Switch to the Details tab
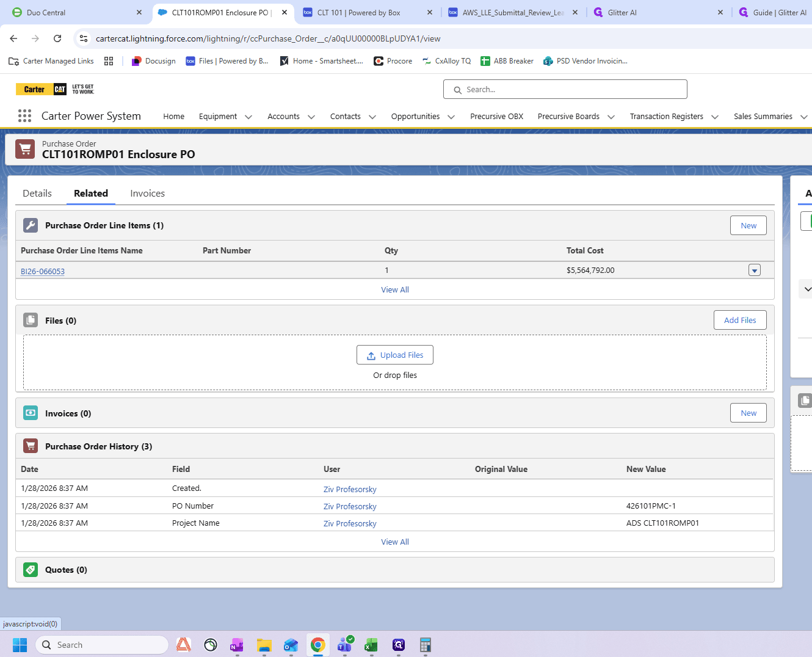The image size is (812, 657). (x=37, y=194)
